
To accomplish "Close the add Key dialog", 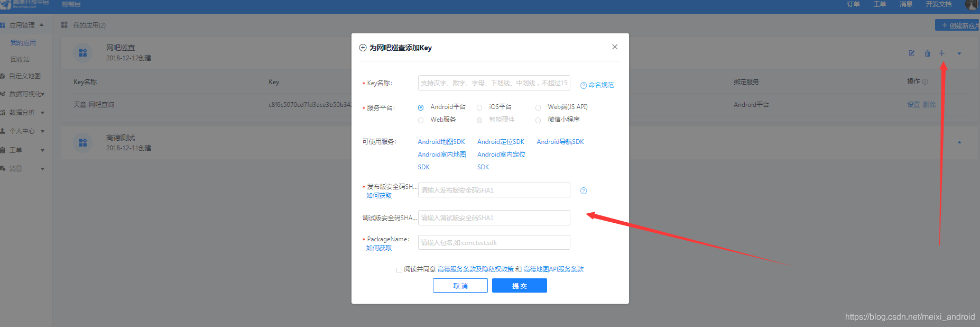I will [615, 47].
